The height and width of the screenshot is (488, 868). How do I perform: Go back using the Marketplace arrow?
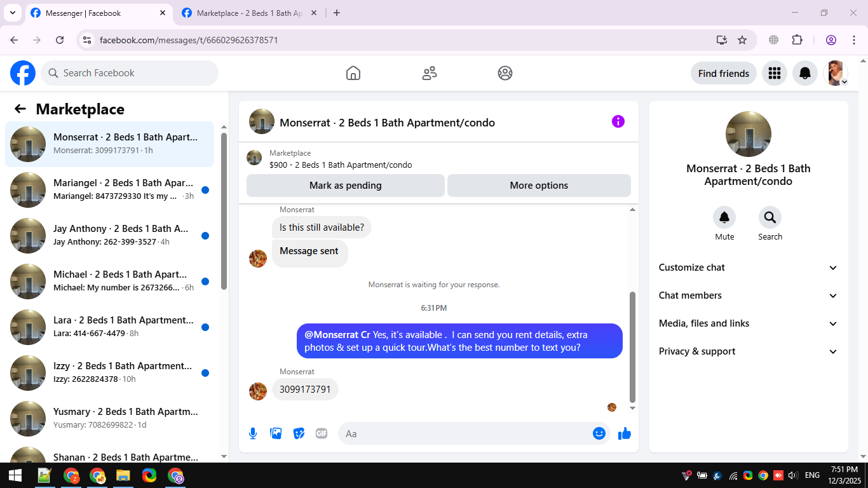[x=20, y=109]
